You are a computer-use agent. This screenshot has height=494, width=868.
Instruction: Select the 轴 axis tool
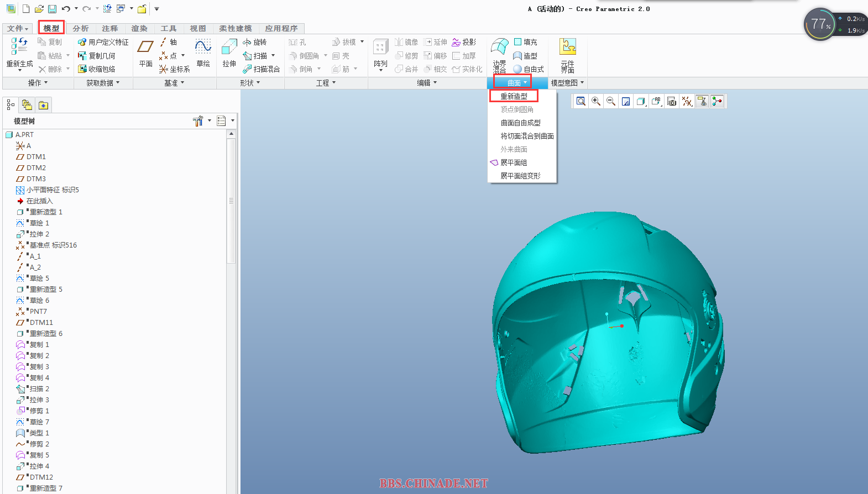(x=169, y=42)
